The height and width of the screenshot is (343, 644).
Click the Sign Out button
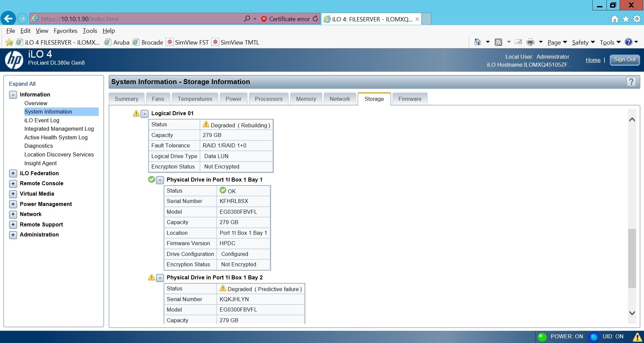coord(625,60)
